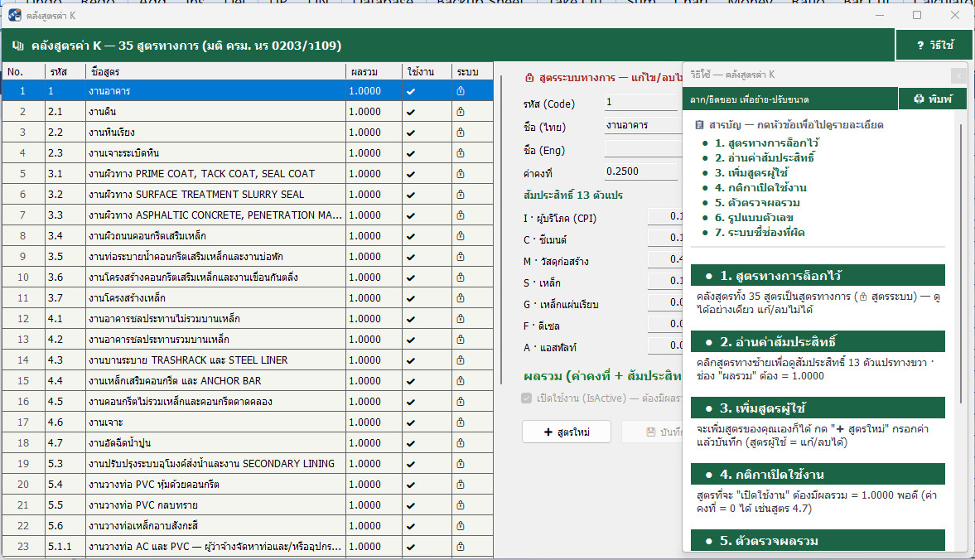Image resolution: width=975 pixels, height=560 pixels.
Task: Toggle the active checkmark for TRASHRACK และ STEEL LINER
Action: (411, 360)
